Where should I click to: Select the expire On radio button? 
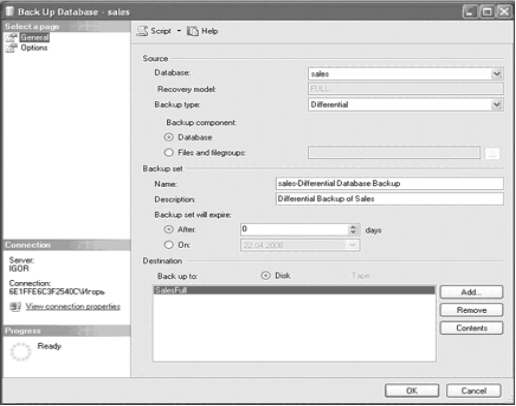(169, 245)
